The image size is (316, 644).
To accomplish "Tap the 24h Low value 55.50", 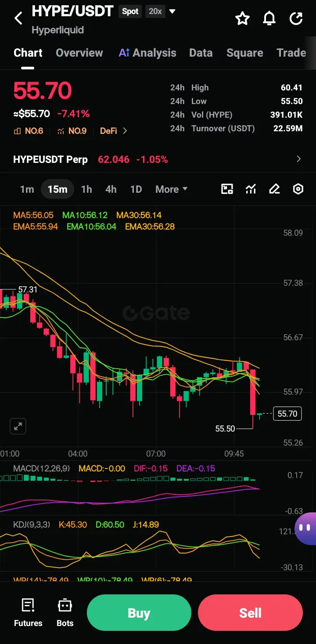I will tap(292, 101).
